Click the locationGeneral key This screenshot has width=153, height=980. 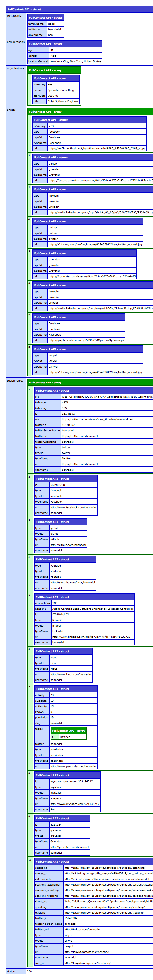(38, 61)
